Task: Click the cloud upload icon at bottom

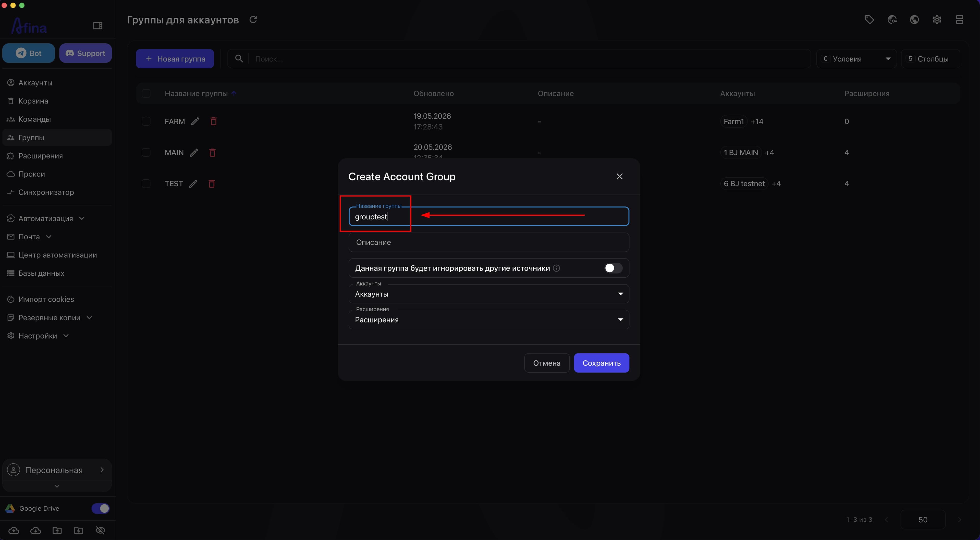Action: [14, 530]
